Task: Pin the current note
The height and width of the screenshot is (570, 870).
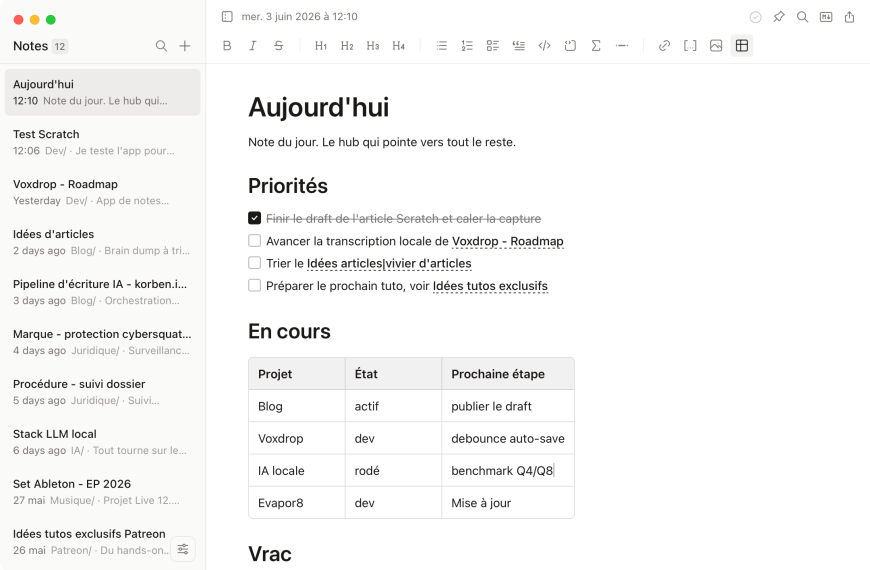Action: 779,17
